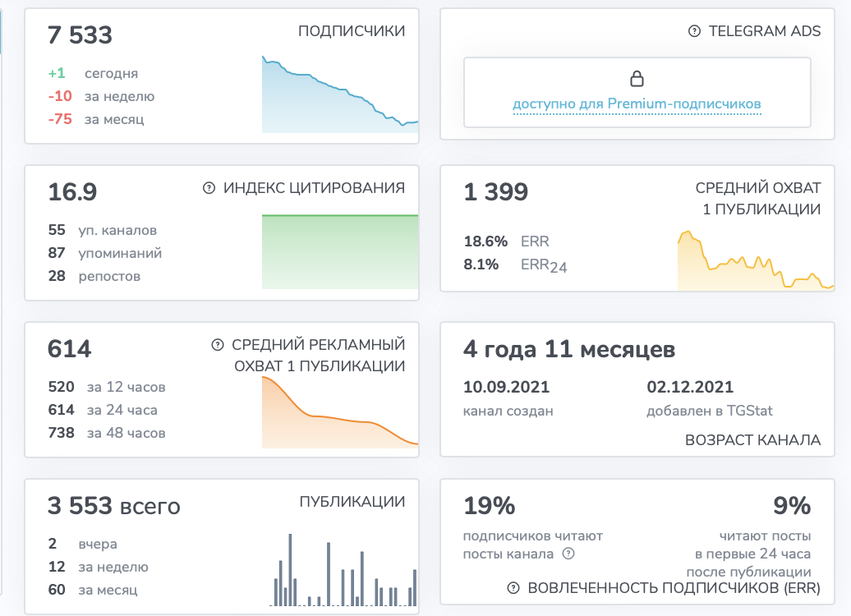Click the yellow average reach chart

point(756,260)
